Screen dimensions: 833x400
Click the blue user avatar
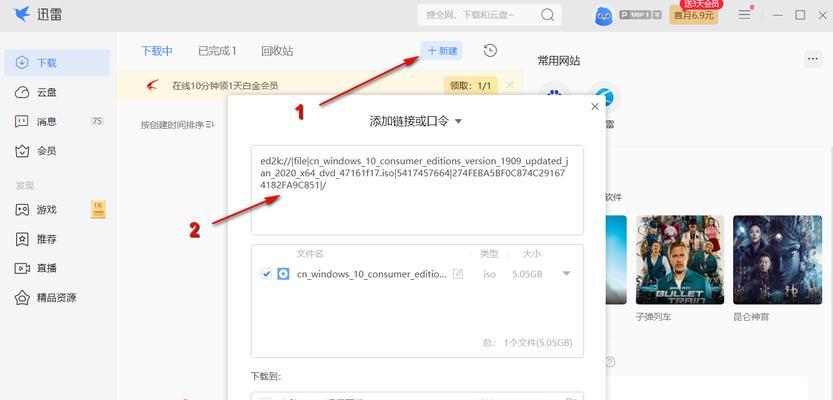click(603, 15)
